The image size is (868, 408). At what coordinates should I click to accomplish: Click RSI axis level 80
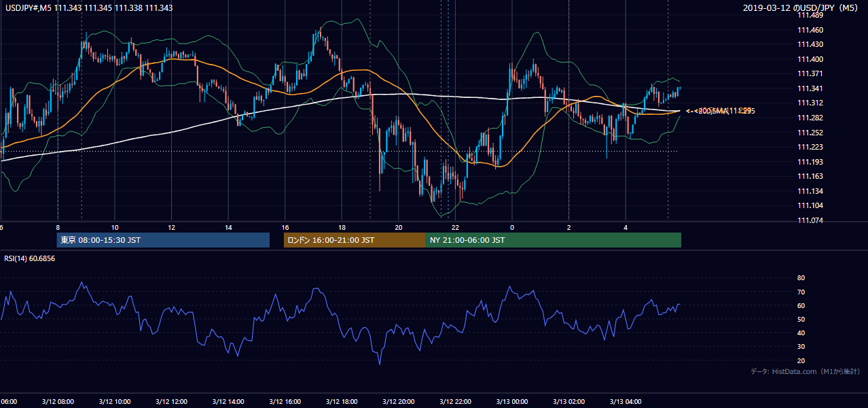[801, 278]
